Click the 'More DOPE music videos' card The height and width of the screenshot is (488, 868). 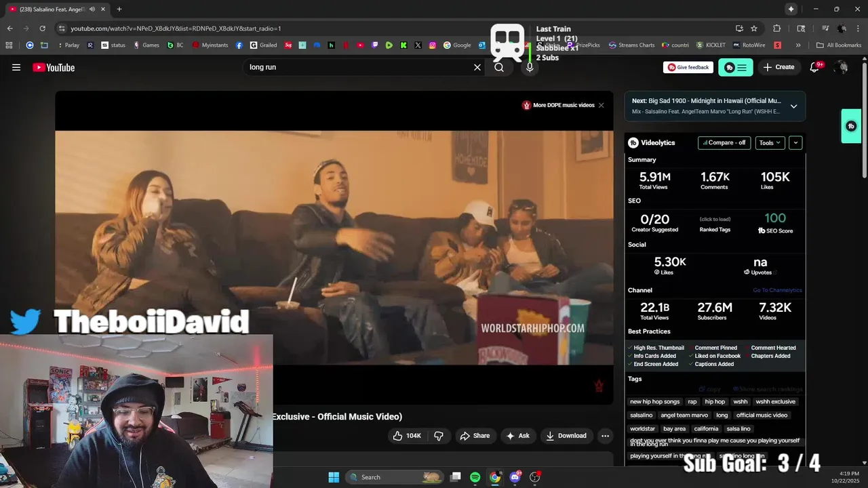coord(557,105)
